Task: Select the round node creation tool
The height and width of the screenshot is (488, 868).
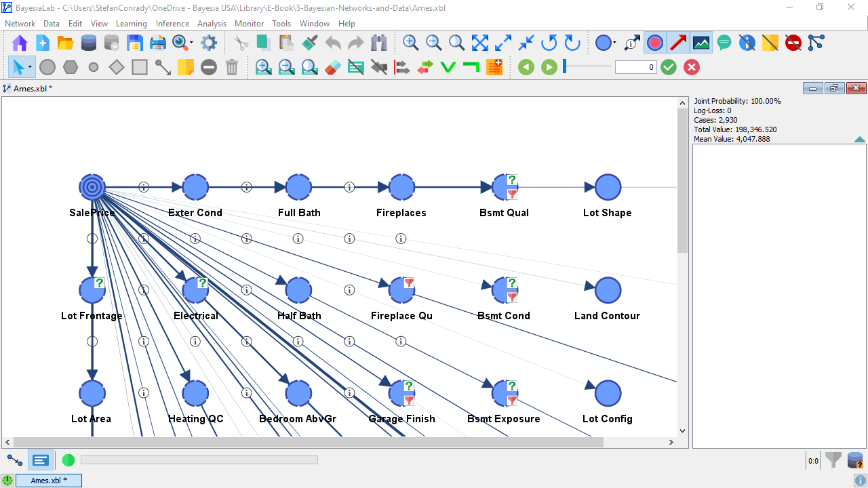Action: 47,67
